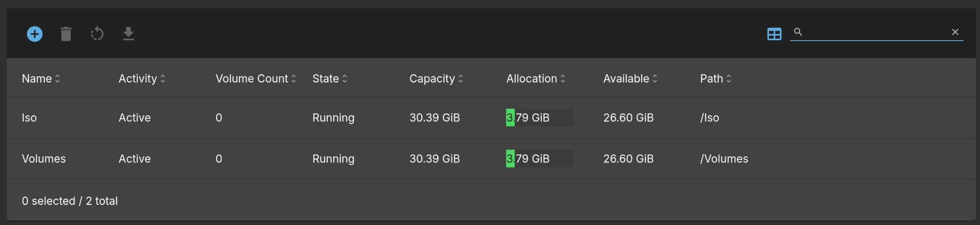Sort table by State column
Screen dimensions: 980x225
click(329, 79)
